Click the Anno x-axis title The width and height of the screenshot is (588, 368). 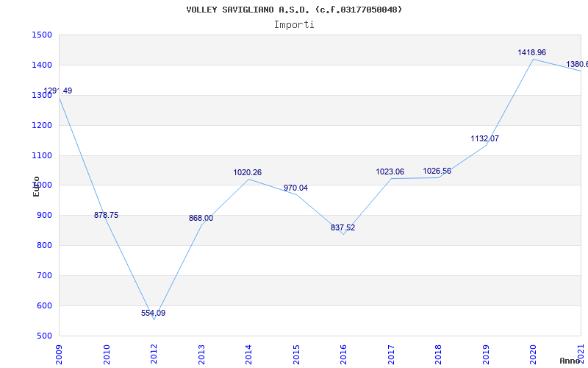click(x=570, y=361)
